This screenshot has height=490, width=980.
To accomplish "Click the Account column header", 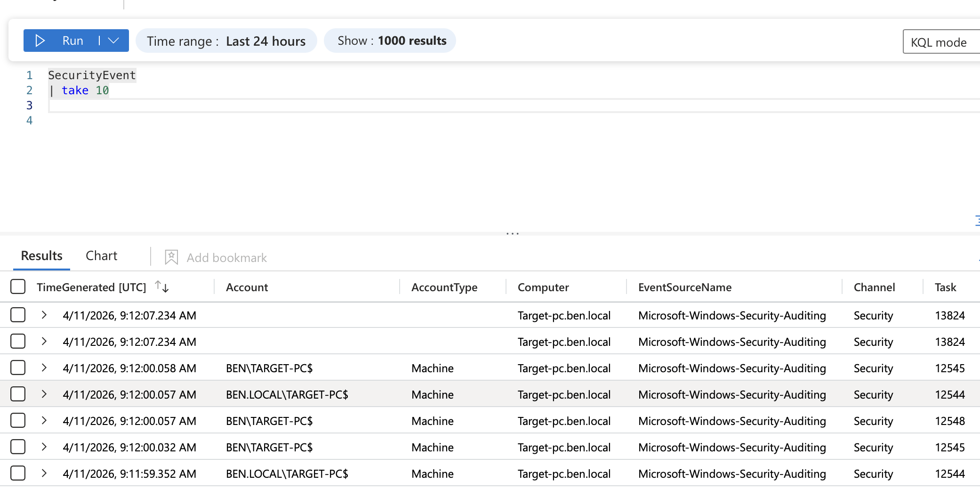I will click(247, 286).
